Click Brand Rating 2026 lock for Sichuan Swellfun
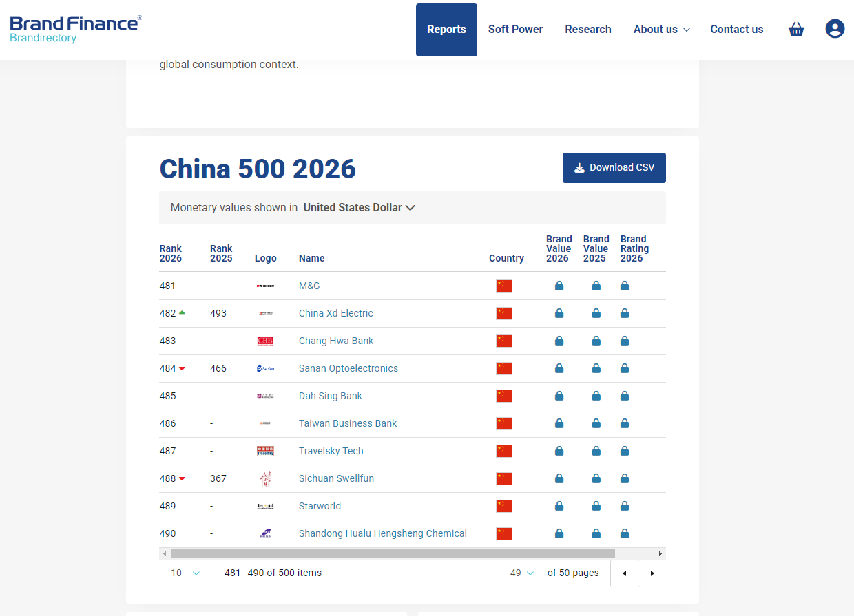 pos(625,478)
